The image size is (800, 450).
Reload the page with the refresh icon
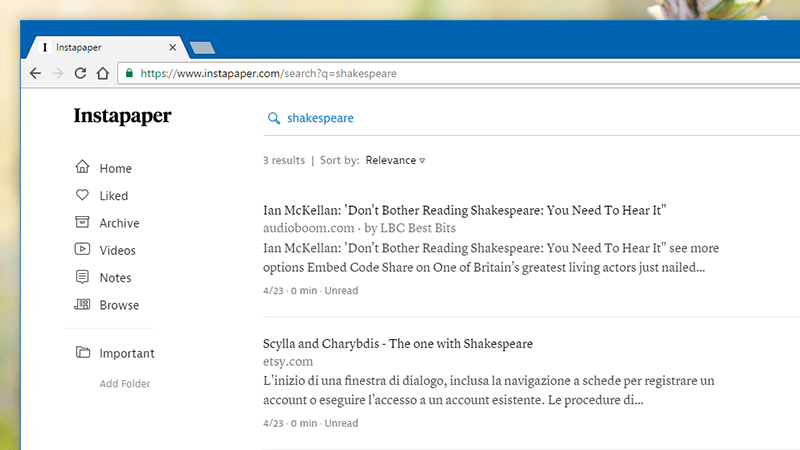click(x=80, y=73)
